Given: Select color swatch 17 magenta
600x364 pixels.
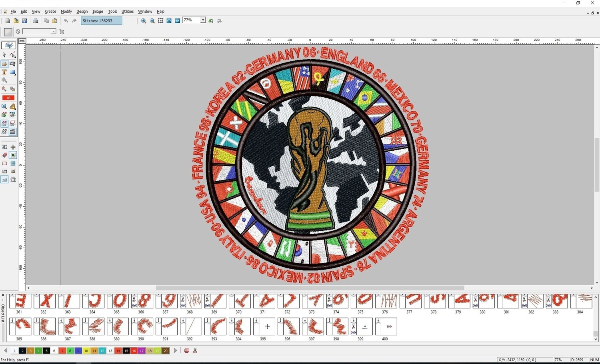Looking at the screenshot, I should [x=142, y=351].
